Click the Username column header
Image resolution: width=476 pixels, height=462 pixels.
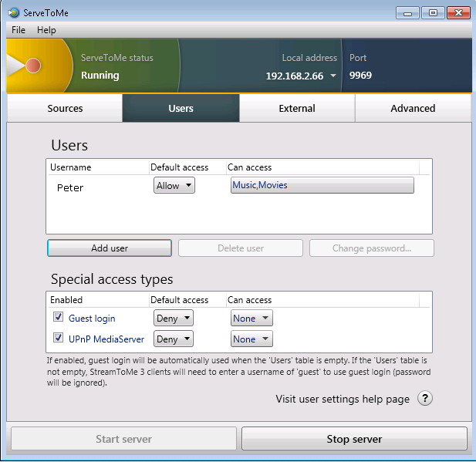tap(99, 167)
